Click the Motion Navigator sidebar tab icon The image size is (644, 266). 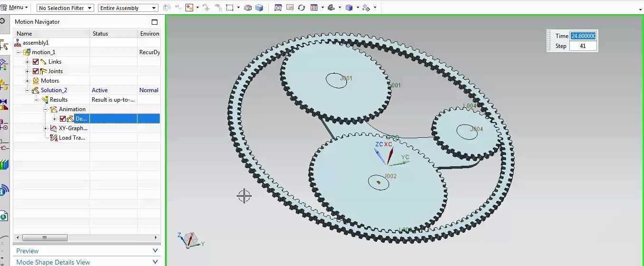[x=3, y=46]
